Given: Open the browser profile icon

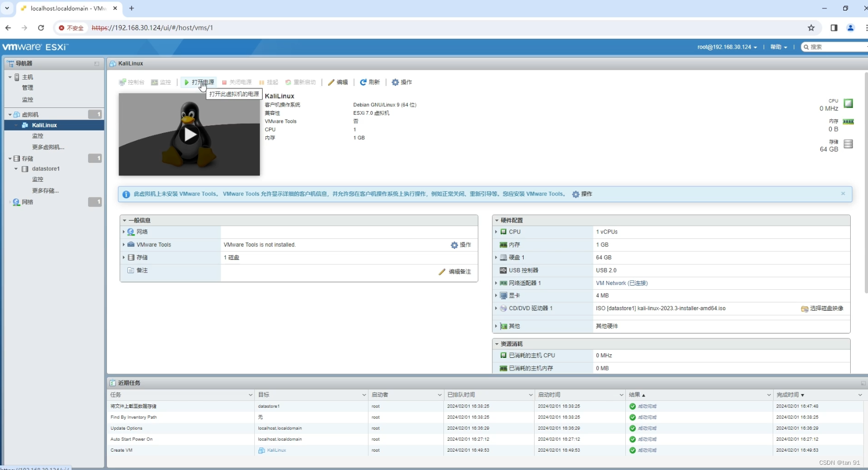Looking at the screenshot, I should [x=851, y=28].
